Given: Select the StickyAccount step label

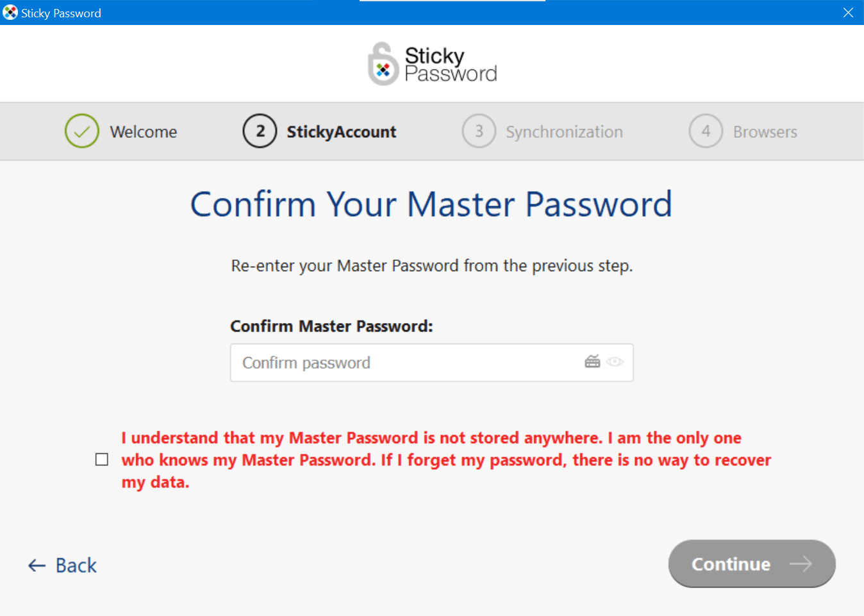Looking at the screenshot, I should [x=341, y=132].
